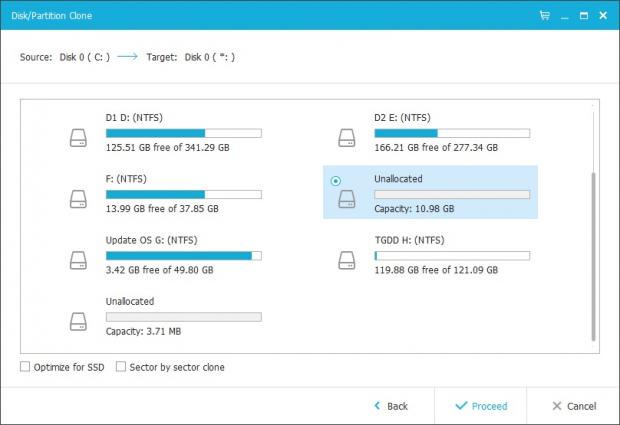Screen dimensions: 620x425
Task: Select the radio button for 10.98 GB Unallocated
Action: (x=335, y=180)
